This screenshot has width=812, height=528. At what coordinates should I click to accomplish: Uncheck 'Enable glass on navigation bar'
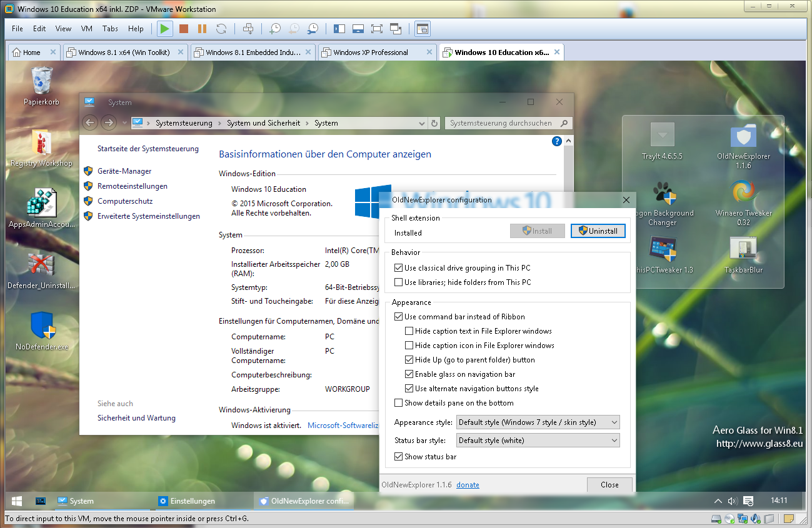point(409,374)
